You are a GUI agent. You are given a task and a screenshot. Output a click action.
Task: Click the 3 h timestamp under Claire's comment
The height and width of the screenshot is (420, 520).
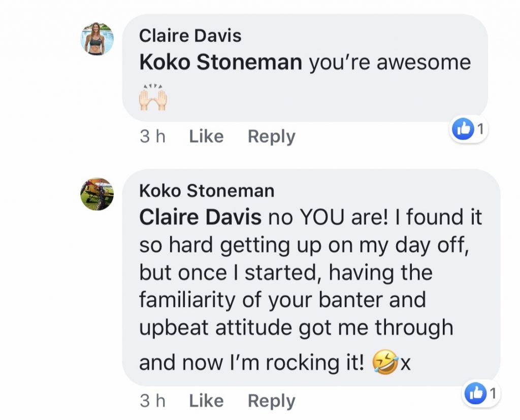click(x=153, y=136)
